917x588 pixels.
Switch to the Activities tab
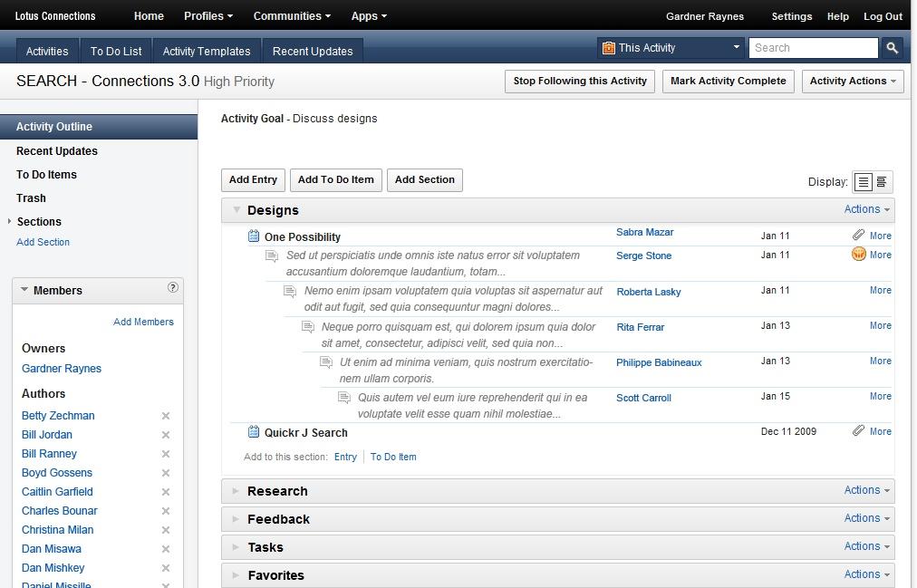click(x=47, y=51)
